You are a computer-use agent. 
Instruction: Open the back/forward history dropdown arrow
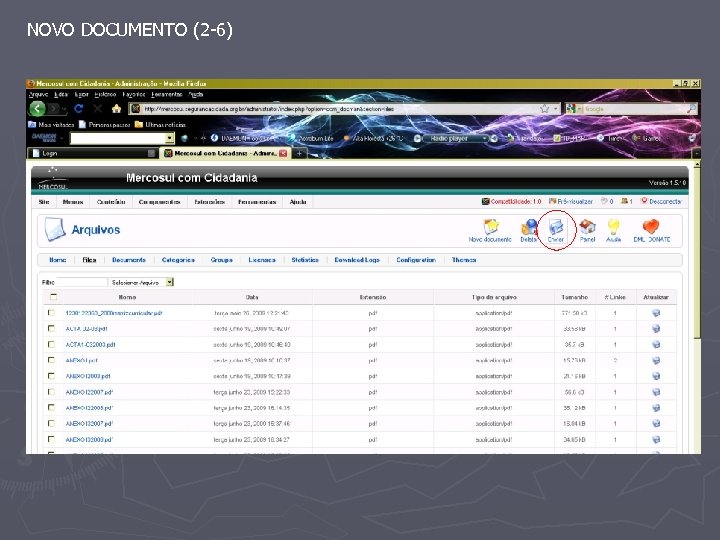point(64,109)
